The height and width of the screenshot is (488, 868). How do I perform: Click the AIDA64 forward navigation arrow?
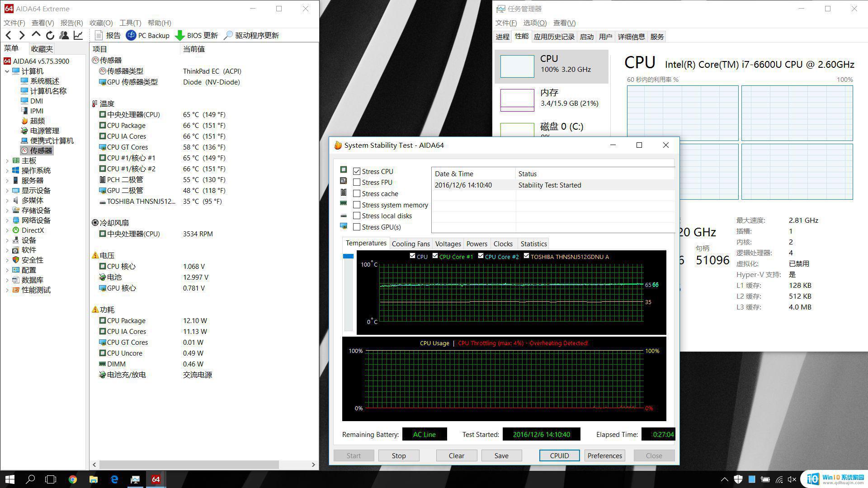click(x=22, y=35)
